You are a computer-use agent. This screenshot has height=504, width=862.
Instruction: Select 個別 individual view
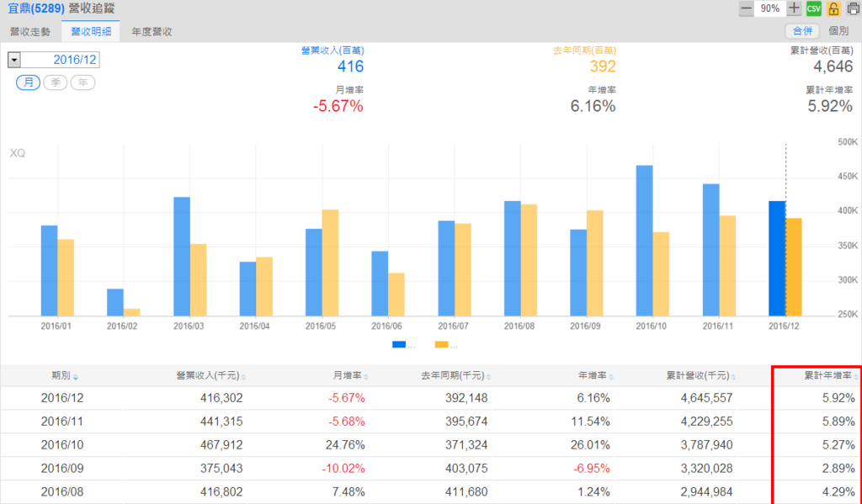pos(838,31)
